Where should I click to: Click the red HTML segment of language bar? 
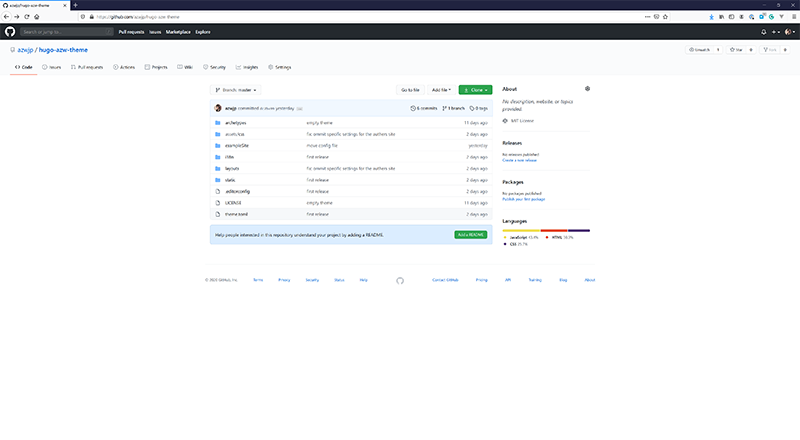click(554, 231)
